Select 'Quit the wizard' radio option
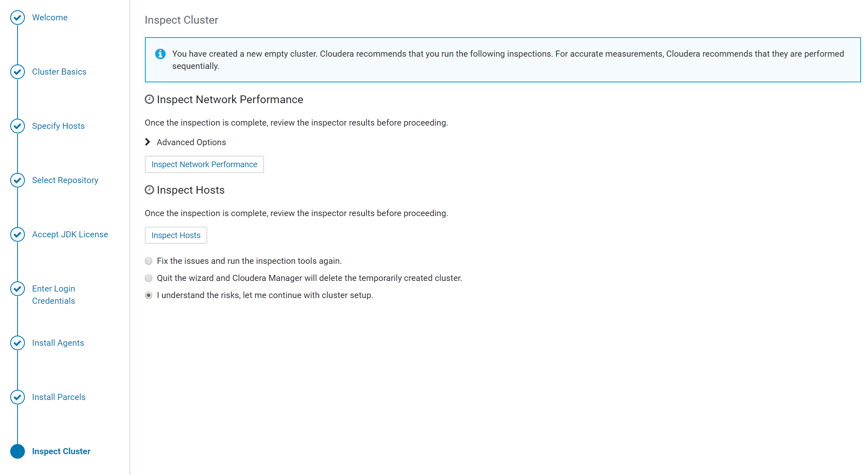Screen dimensions: 868x475 149,278
